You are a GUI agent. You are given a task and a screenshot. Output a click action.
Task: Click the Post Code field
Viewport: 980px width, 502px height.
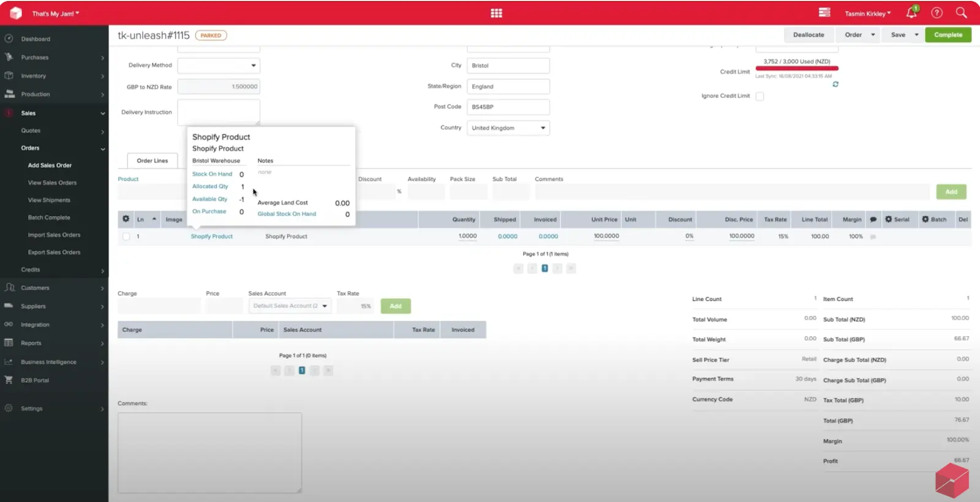tap(508, 107)
